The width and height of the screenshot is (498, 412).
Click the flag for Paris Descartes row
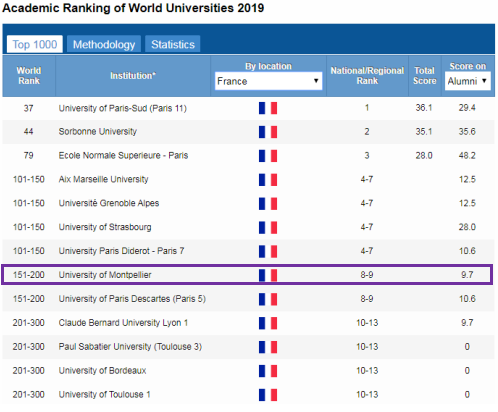coord(268,299)
